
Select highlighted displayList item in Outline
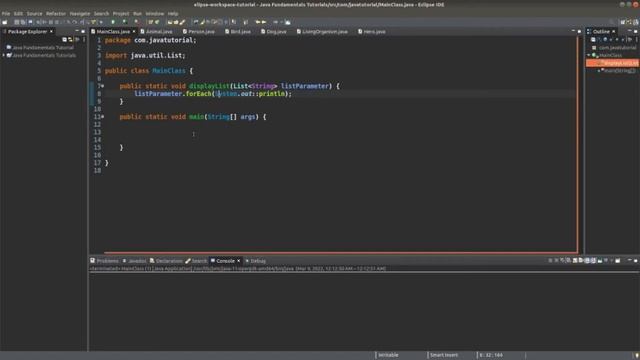(612, 63)
